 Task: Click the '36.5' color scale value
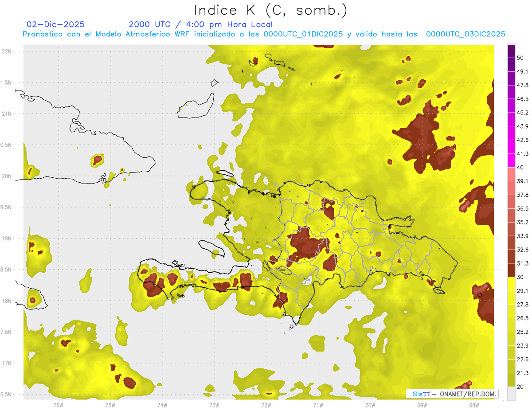pyautogui.click(x=523, y=208)
